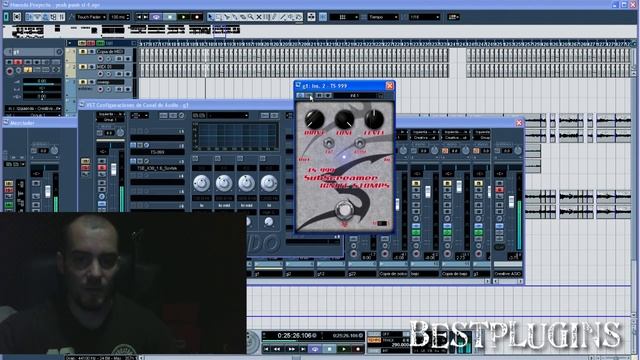Click mixer horizontal scrollbar right arrow
The width and height of the screenshot is (640, 360).
pos(487,281)
